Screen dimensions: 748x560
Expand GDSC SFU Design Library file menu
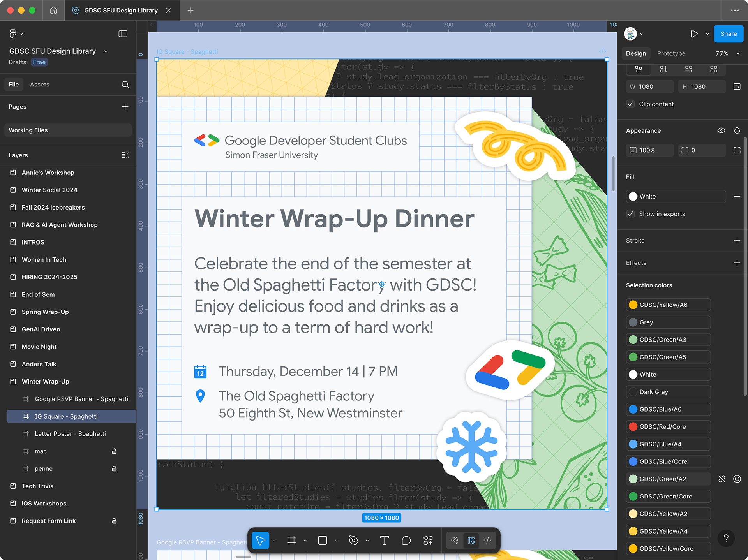pos(106,51)
